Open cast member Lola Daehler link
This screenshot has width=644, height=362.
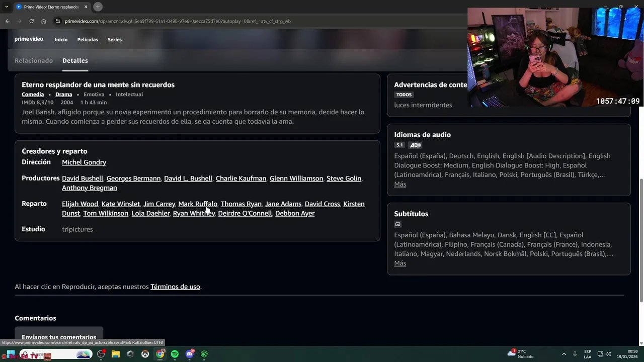(150, 214)
